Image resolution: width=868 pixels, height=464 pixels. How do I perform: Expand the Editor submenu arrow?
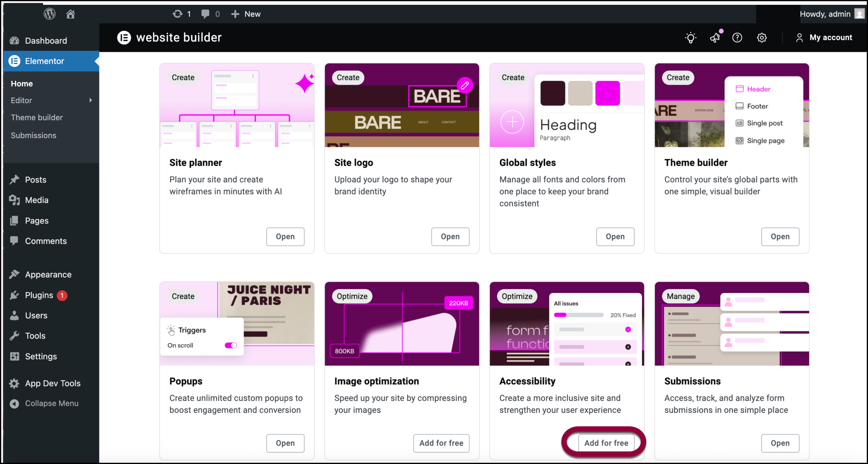pyautogui.click(x=91, y=100)
